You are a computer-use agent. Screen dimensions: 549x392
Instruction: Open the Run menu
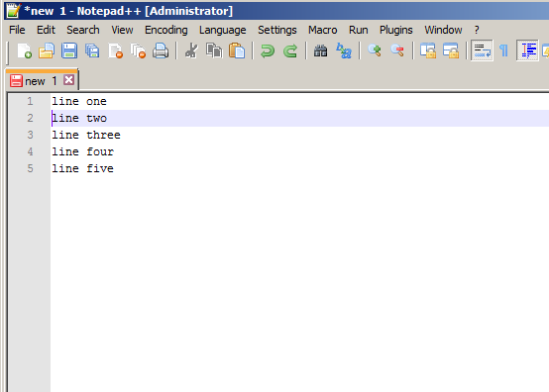point(358,30)
